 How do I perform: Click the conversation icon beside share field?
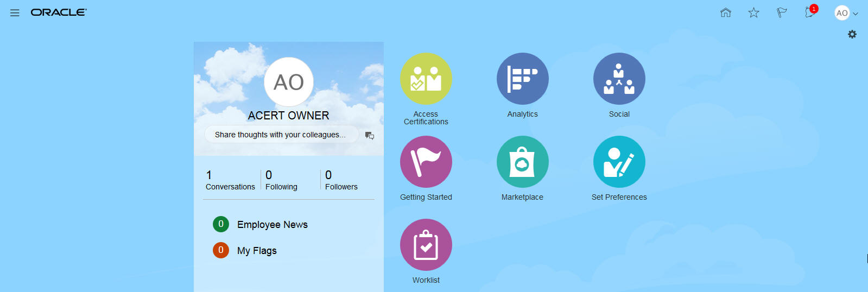pyautogui.click(x=370, y=136)
